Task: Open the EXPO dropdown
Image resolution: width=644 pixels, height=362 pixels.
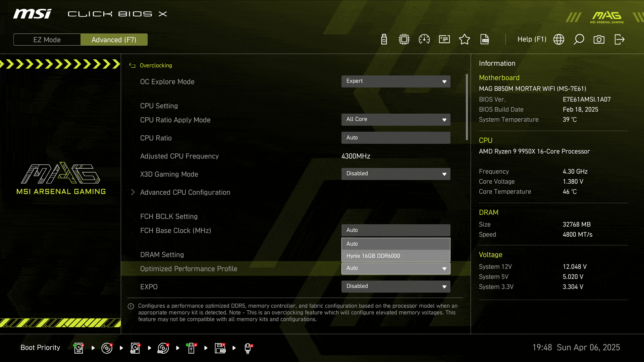Action: point(396,286)
